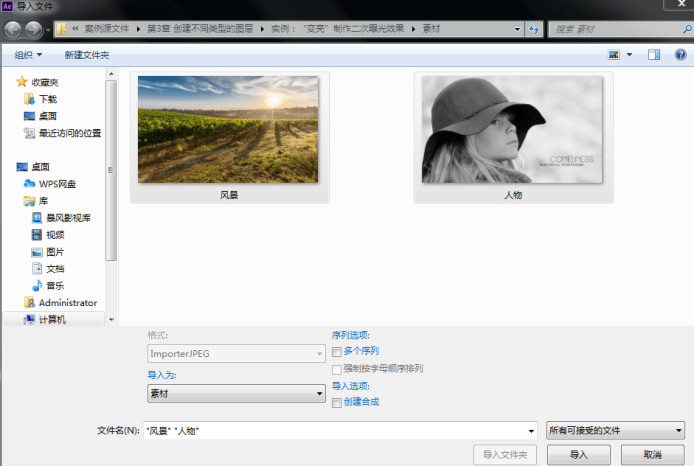
Task: Open 暴风影视库 library
Action: [x=61, y=218]
